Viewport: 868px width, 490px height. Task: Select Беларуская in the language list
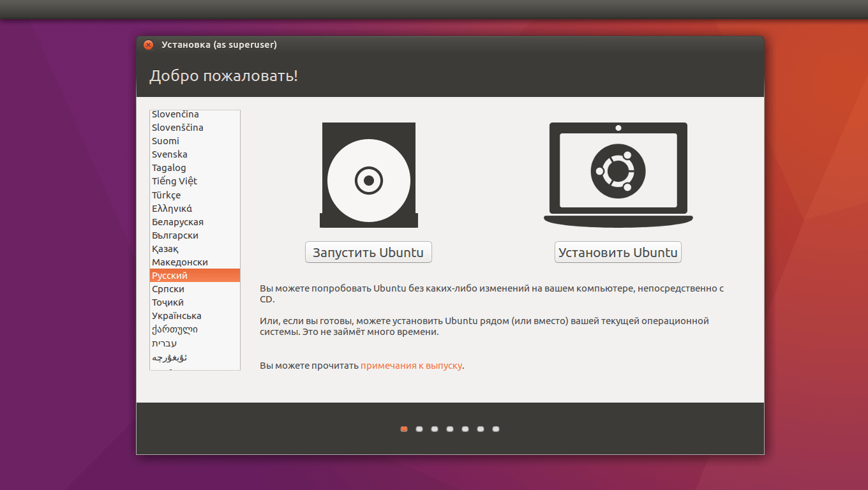pyautogui.click(x=195, y=222)
